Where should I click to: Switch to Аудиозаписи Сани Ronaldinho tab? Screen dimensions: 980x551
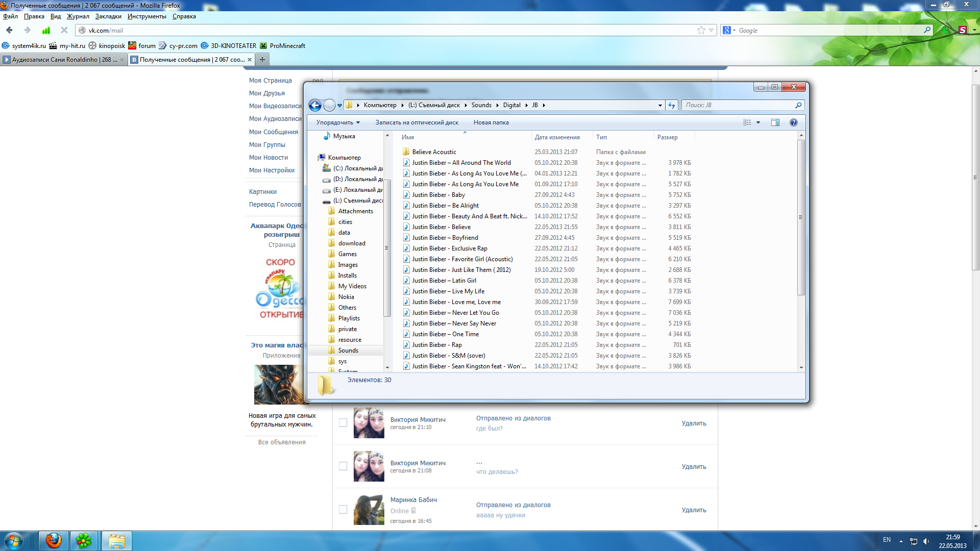[x=64, y=60]
